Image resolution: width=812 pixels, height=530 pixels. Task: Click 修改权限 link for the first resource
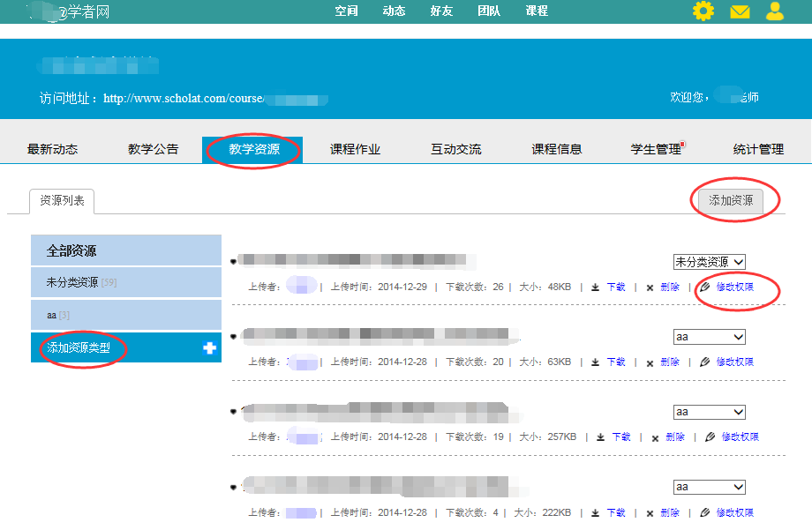click(x=735, y=287)
